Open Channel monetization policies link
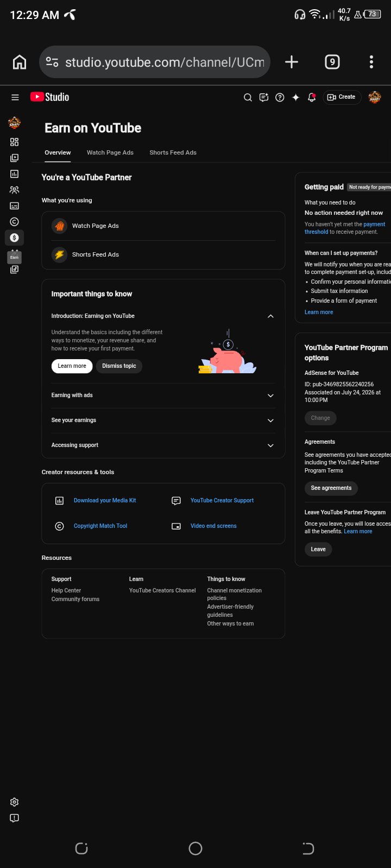The width and height of the screenshot is (391, 868). pos(234,594)
